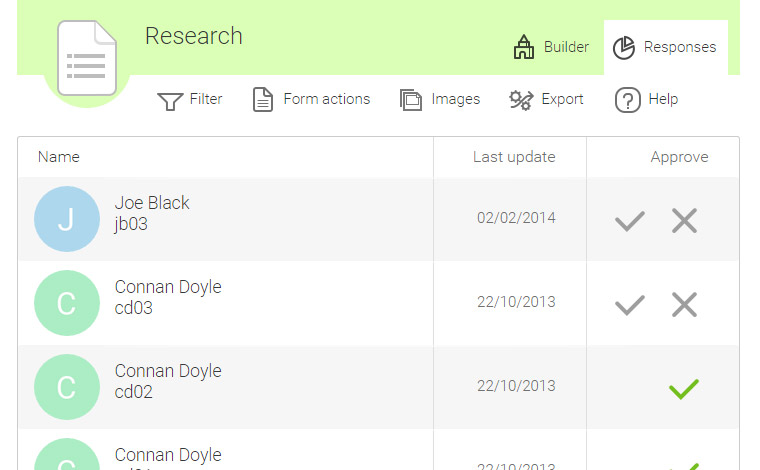Click the Responses pie chart icon
This screenshot has width=760, height=470.
624,47
